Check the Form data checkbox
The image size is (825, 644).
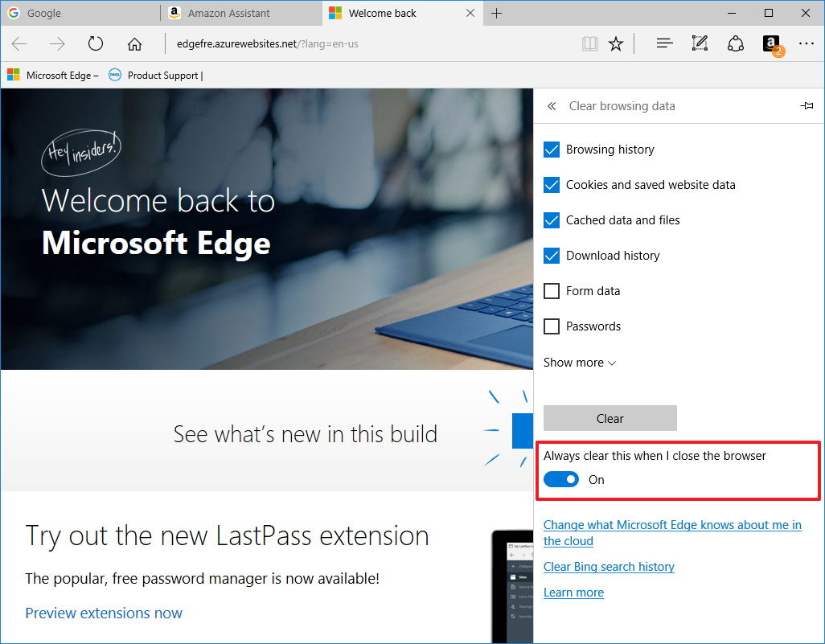click(x=552, y=291)
